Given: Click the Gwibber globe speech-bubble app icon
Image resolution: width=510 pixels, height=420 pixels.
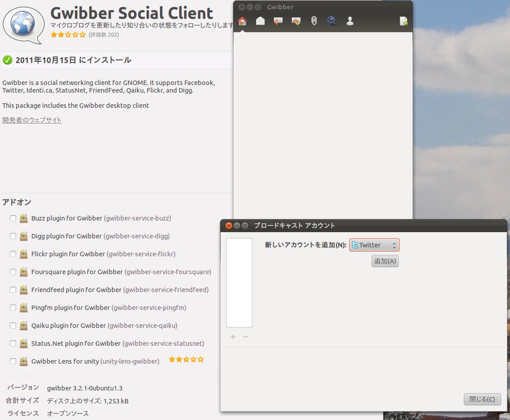Looking at the screenshot, I should tap(23, 25).
